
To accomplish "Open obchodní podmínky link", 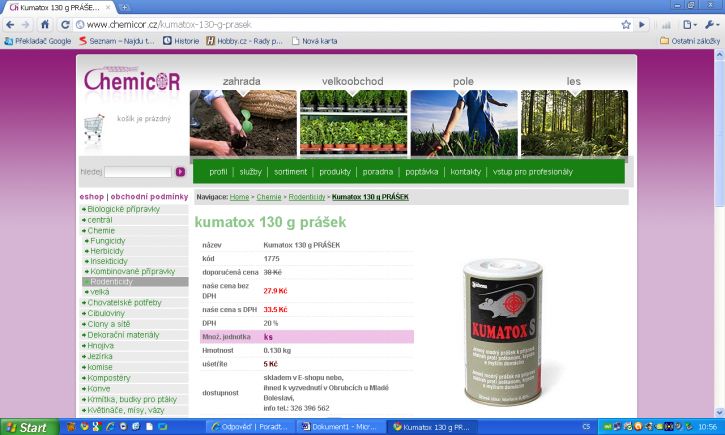I will click(149, 197).
